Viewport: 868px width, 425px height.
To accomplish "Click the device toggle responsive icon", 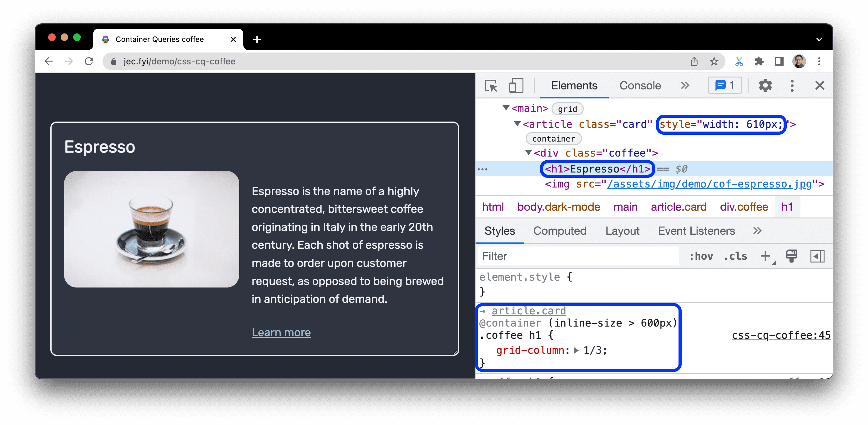I will click(514, 86).
